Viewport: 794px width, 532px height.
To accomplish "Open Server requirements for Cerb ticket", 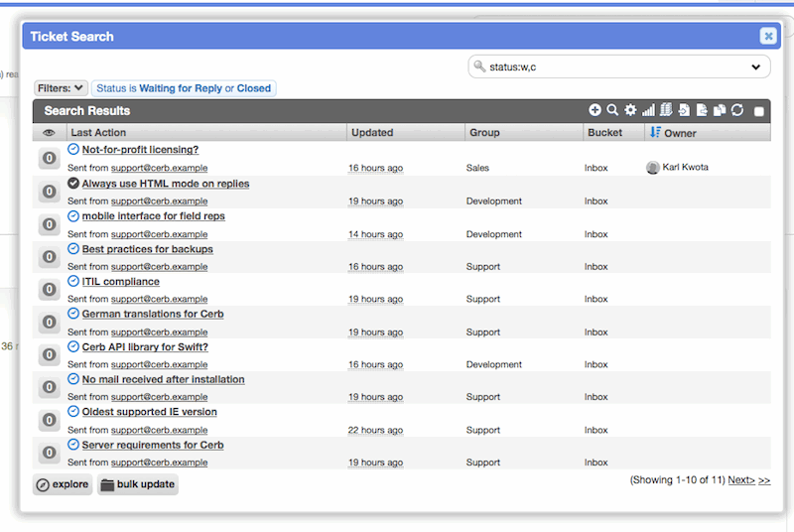I will pyautogui.click(x=153, y=445).
